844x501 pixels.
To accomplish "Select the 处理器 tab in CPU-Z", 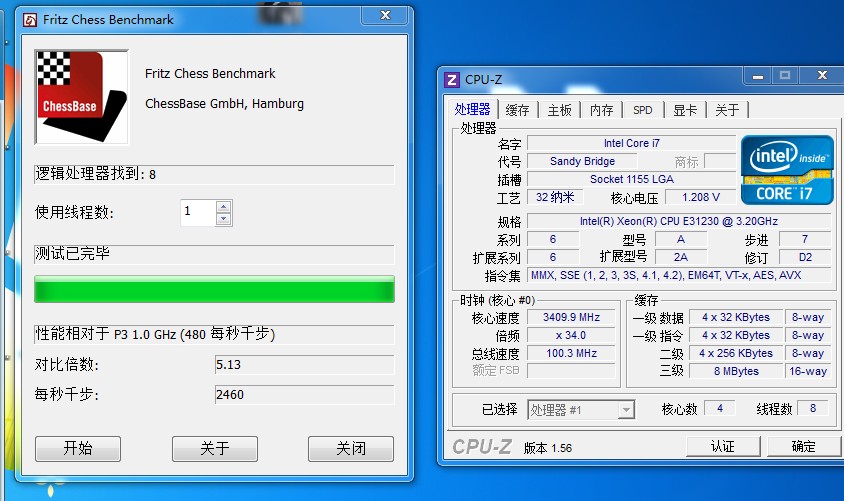I will 472,109.
